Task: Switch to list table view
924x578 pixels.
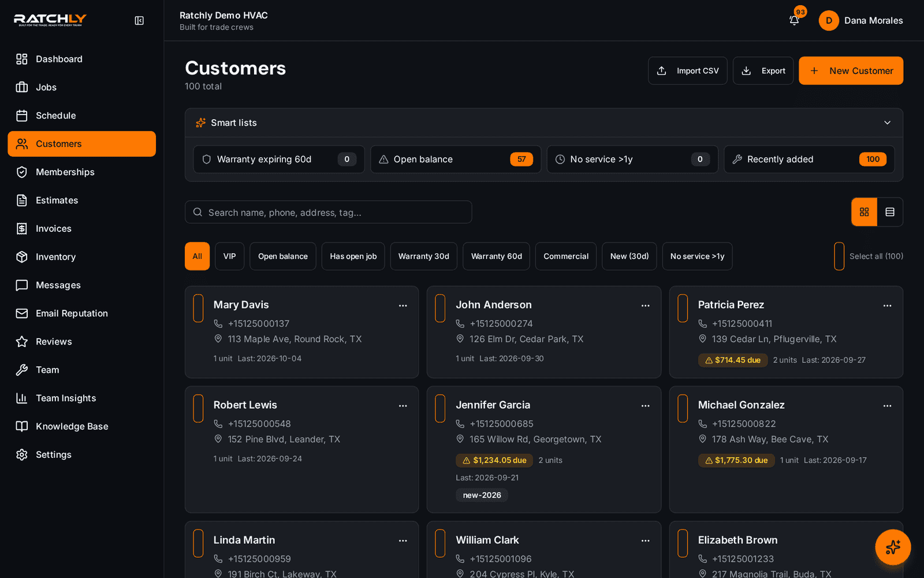Action: tap(890, 212)
